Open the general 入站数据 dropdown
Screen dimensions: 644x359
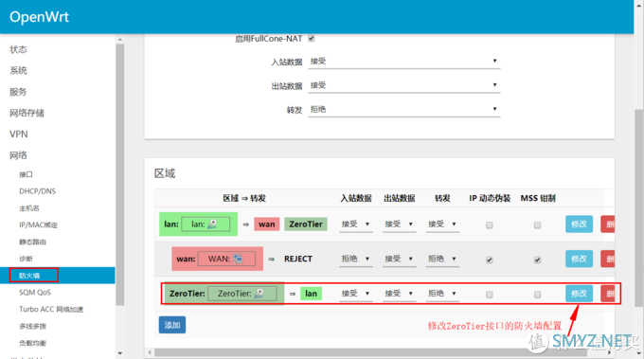coord(404,62)
